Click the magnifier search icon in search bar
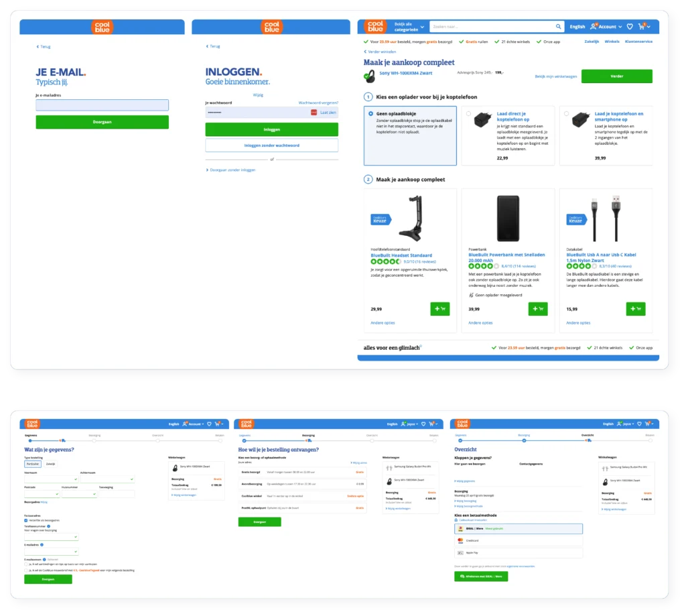 (x=558, y=27)
